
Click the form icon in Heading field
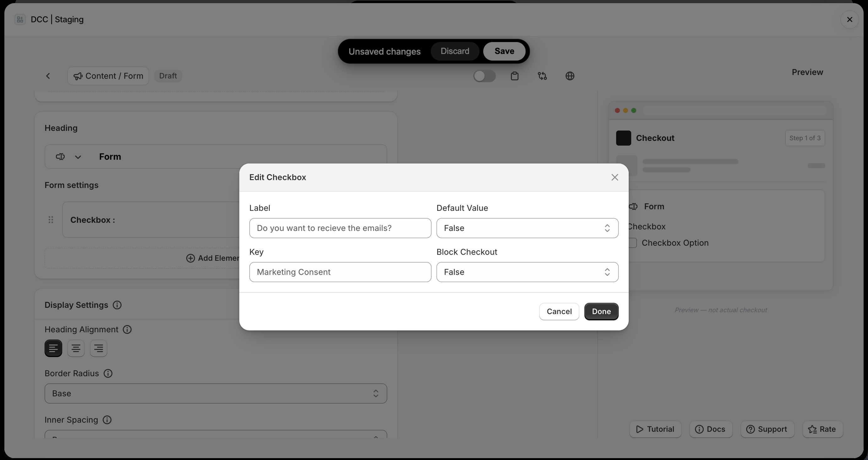60,157
